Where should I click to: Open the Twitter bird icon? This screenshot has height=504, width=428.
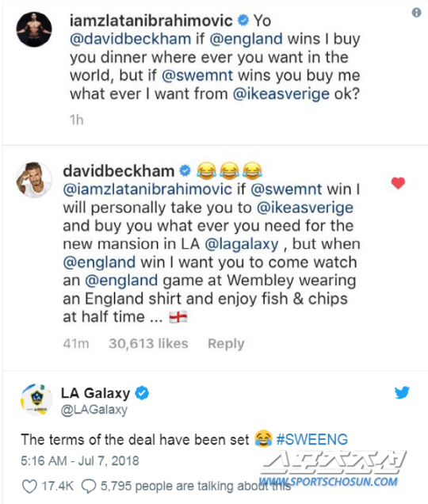402,392
